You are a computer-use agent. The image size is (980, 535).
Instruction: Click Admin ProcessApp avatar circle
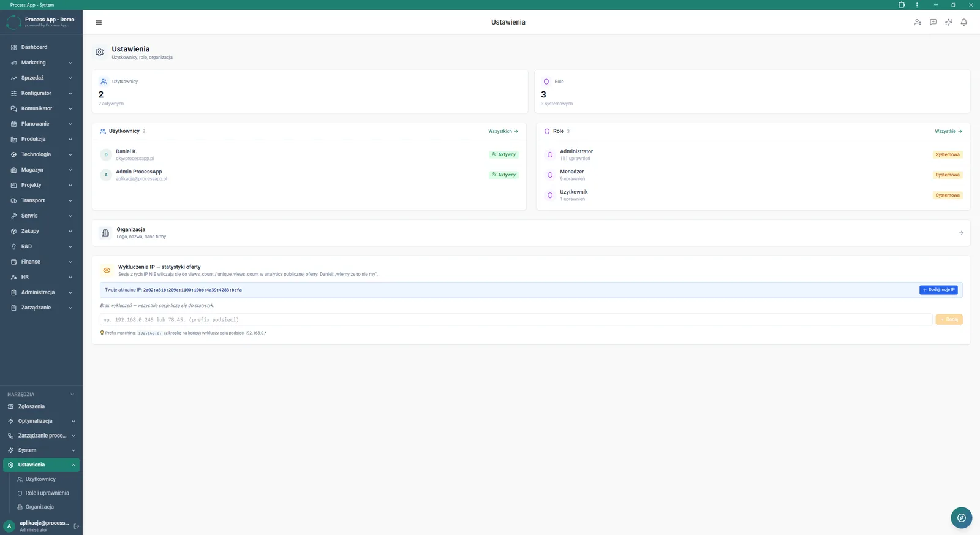point(106,175)
